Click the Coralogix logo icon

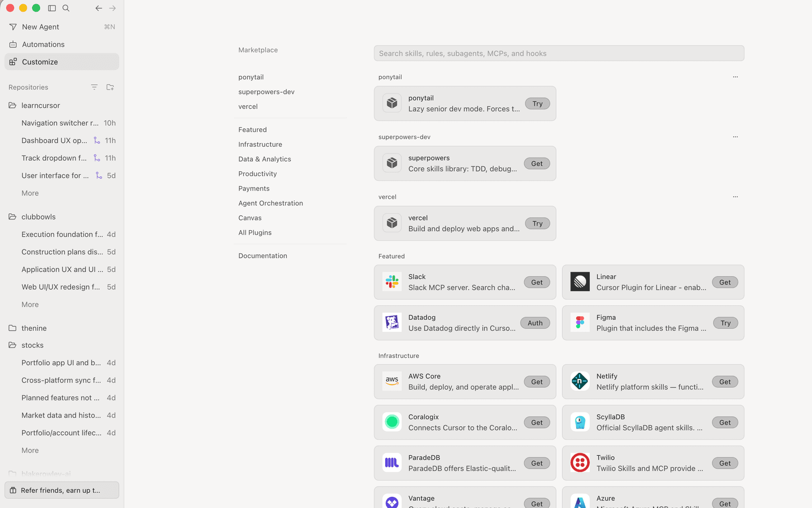coord(392,422)
